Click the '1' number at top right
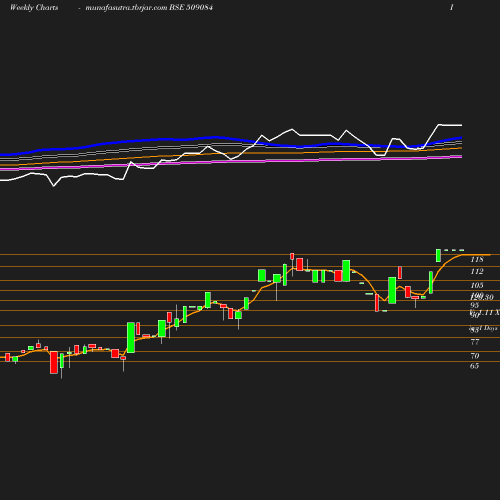500x500 pixels. coord(452,7)
